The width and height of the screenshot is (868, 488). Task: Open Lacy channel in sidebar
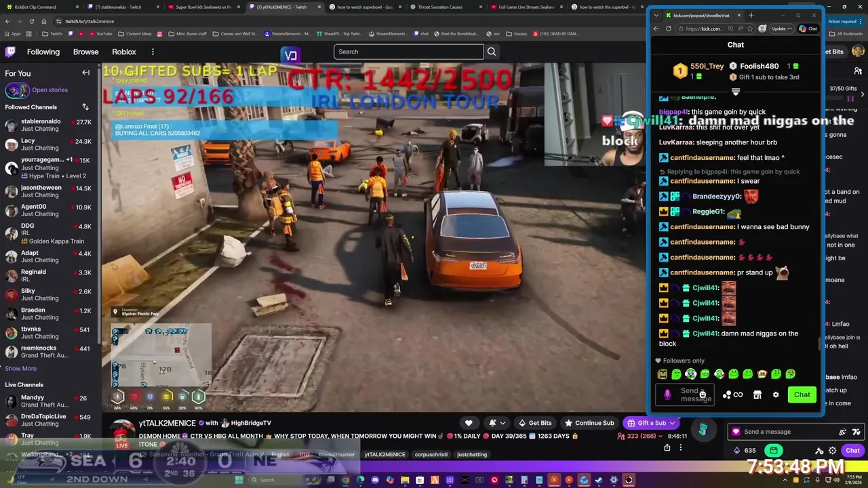[49, 144]
